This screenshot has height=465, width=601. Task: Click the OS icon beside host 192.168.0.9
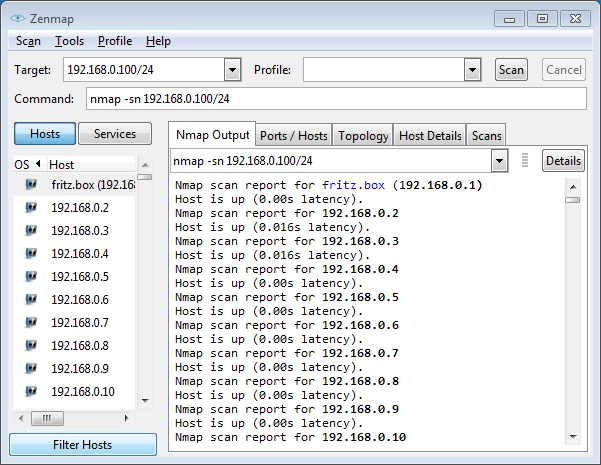(x=31, y=368)
